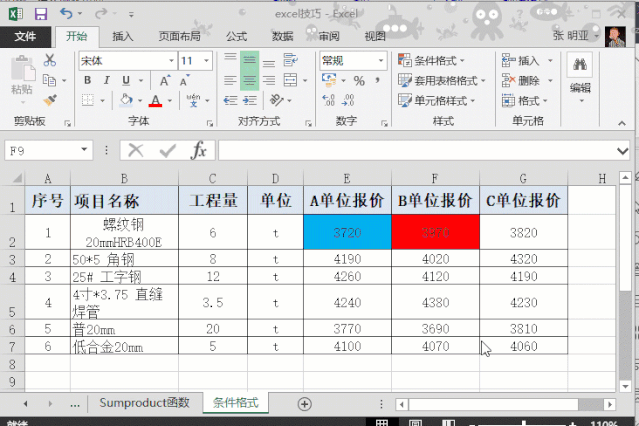Toggle Bold formatting

click(86, 81)
